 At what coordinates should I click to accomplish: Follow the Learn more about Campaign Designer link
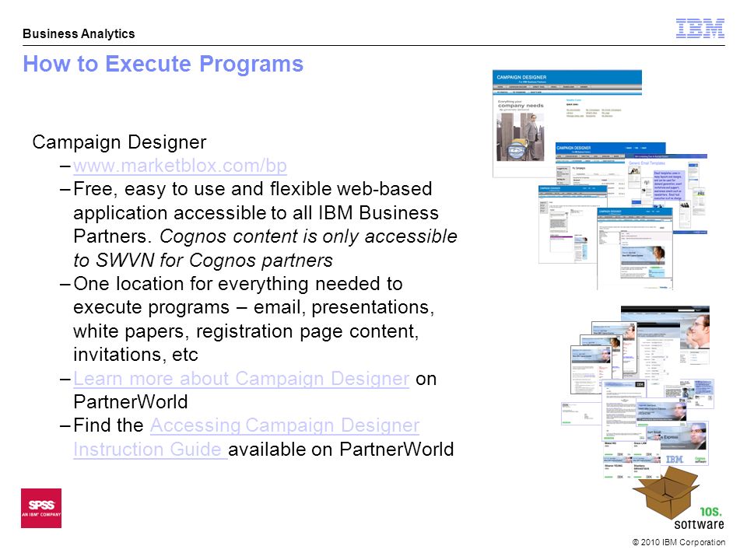click(x=241, y=379)
